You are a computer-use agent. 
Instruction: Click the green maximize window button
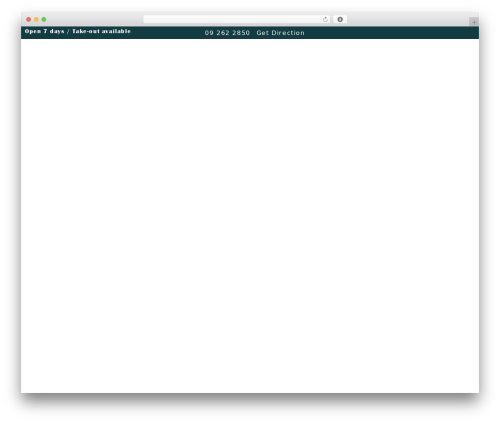44,19
